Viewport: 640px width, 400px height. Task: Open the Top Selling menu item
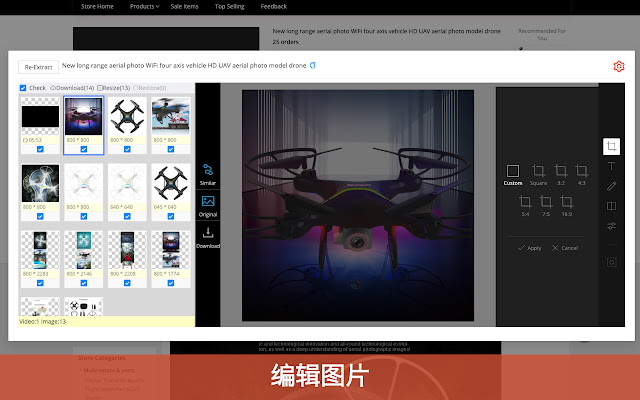pos(230,6)
